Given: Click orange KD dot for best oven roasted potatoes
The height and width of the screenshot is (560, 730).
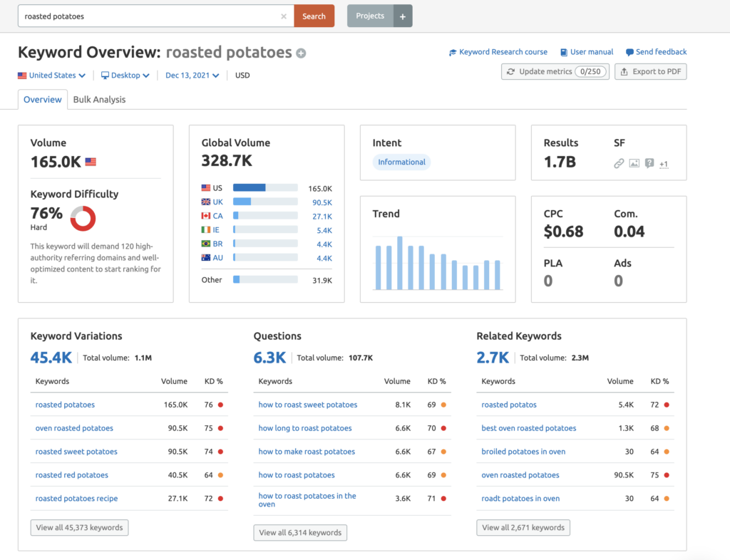Looking at the screenshot, I should [x=667, y=428].
